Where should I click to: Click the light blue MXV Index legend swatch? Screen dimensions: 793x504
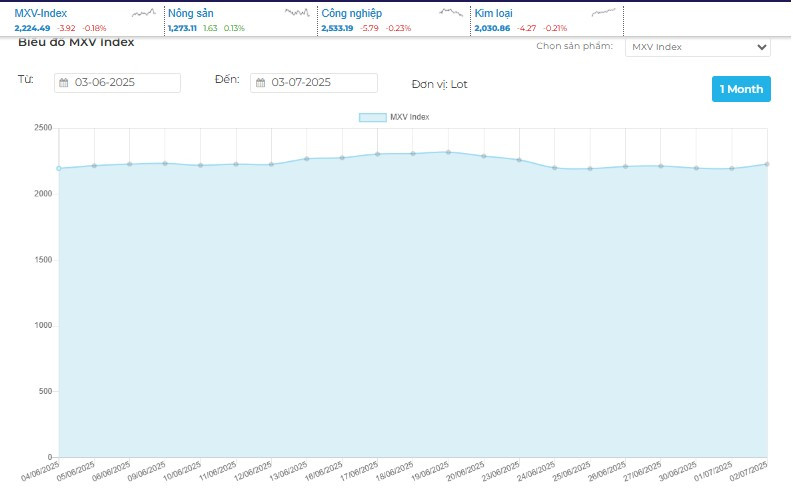click(372, 117)
